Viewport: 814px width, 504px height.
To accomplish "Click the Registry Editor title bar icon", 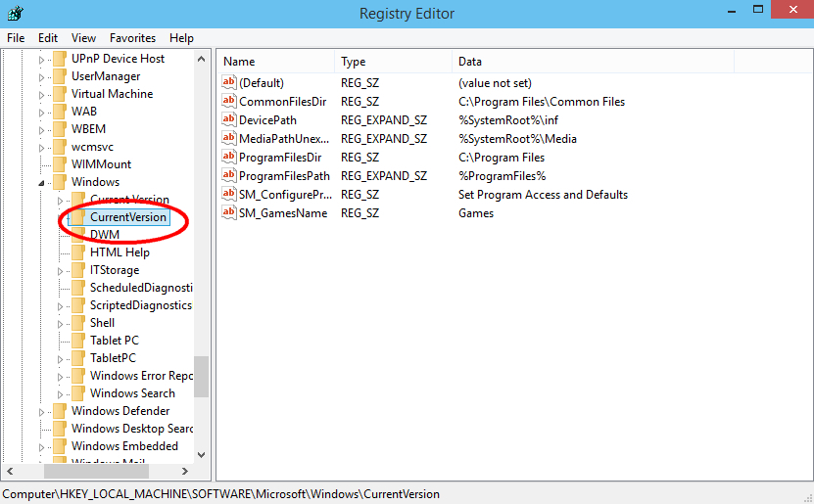I will (x=15, y=13).
